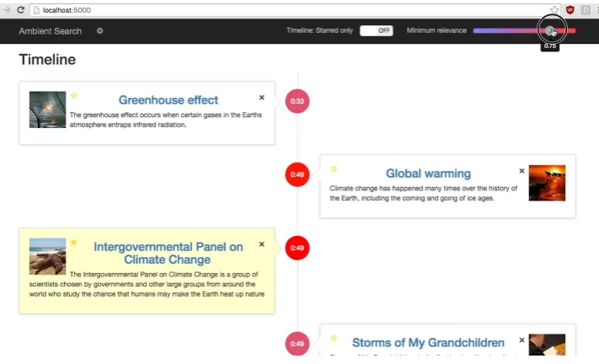Image resolution: width=599 pixels, height=364 pixels.
Task: Click the Greenhouse effect description text
Action: click(166, 120)
